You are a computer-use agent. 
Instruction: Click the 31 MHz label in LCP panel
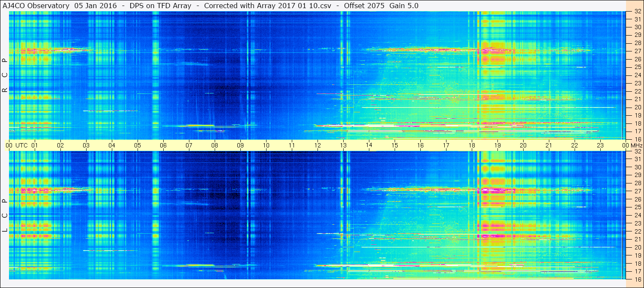(637, 159)
